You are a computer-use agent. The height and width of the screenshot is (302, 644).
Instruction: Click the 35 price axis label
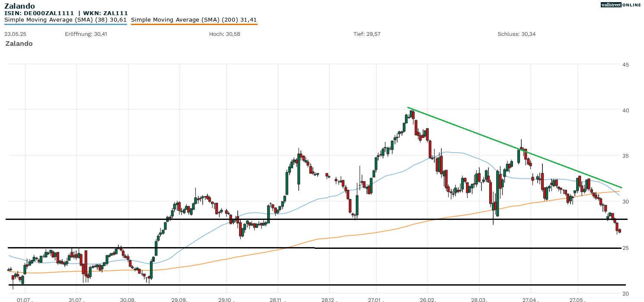(625, 156)
